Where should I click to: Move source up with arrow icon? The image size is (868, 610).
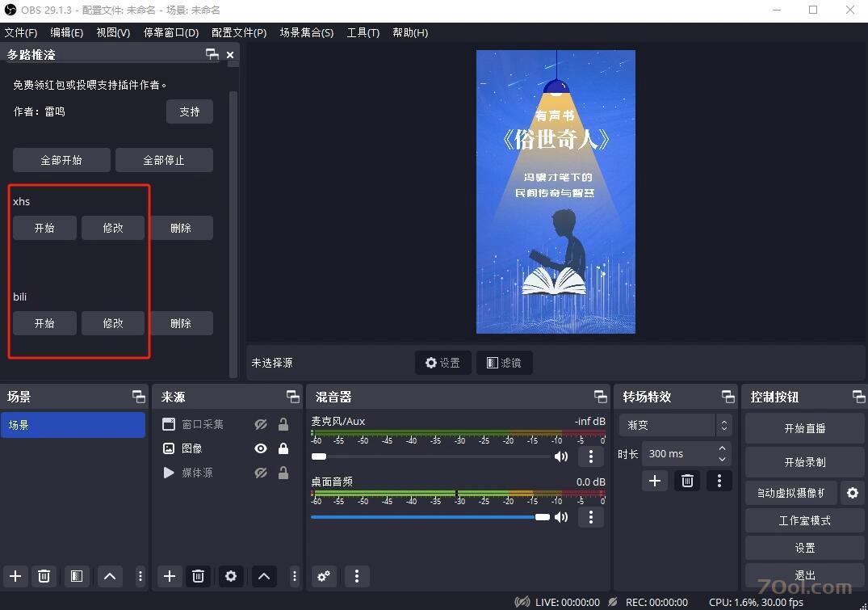point(264,576)
